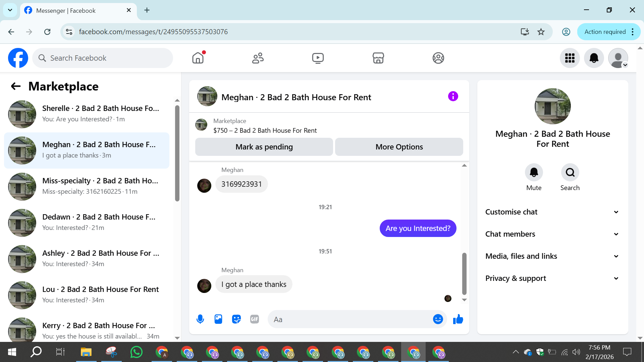The image size is (644, 362).
Task: Search within the conversation
Action: [x=570, y=172]
